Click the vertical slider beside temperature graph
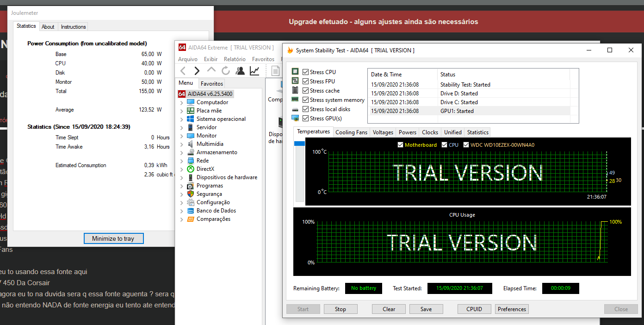 tap(299, 171)
